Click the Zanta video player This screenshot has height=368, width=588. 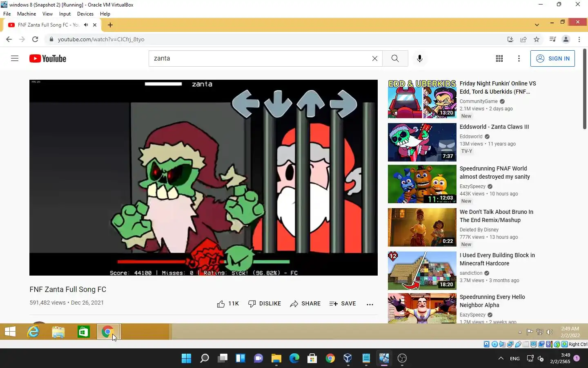[x=203, y=177]
